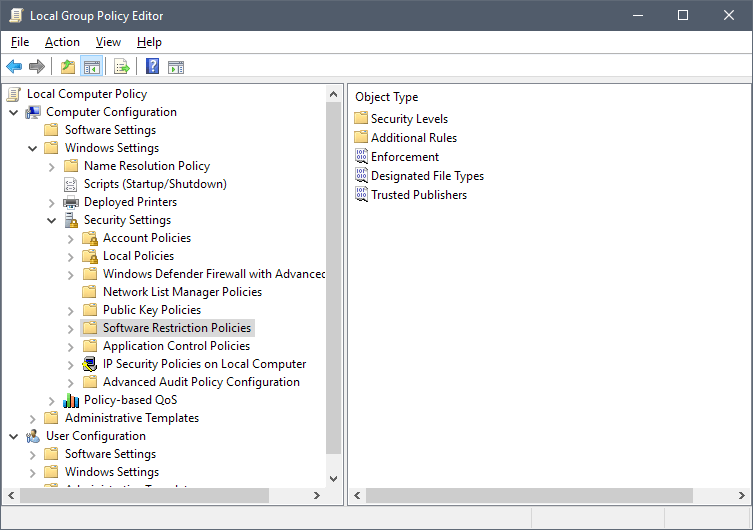Expand the Application Control Policies node
The image size is (753, 530).
coord(71,347)
